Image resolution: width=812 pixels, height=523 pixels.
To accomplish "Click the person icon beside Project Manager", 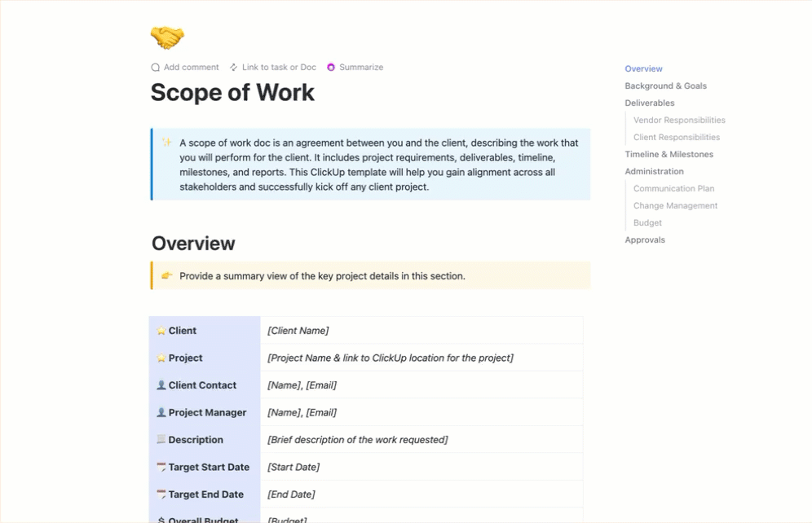I will (161, 413).
